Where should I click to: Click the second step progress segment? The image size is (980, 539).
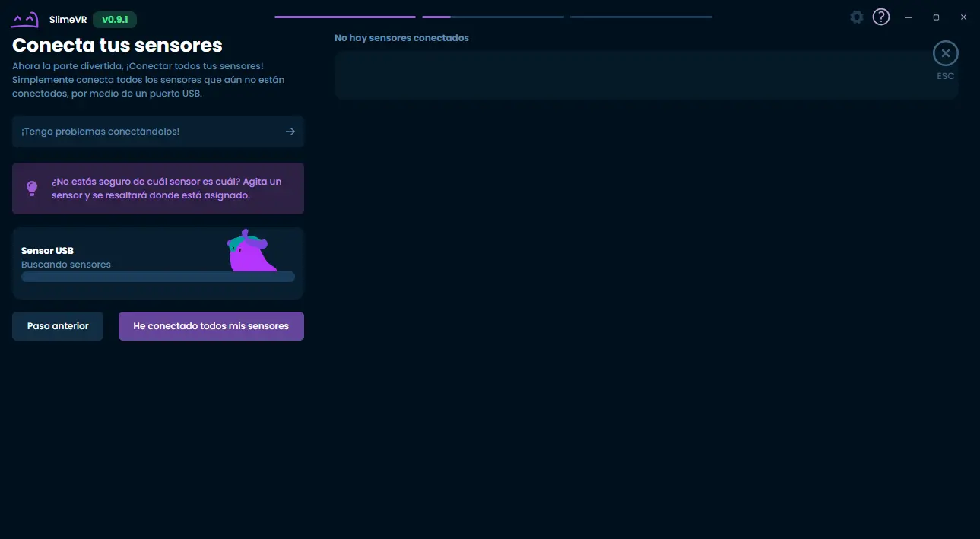pos(493,17)
